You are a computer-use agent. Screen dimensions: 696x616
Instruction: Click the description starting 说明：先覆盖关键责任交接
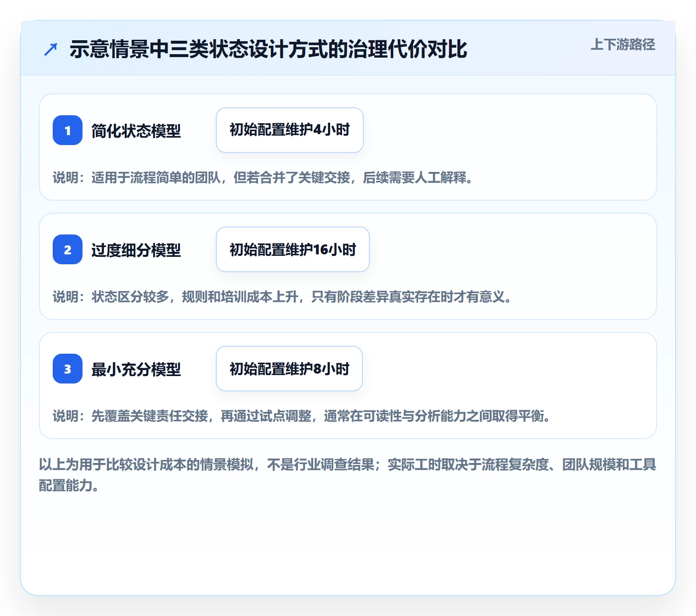click(x=302, y=416)
